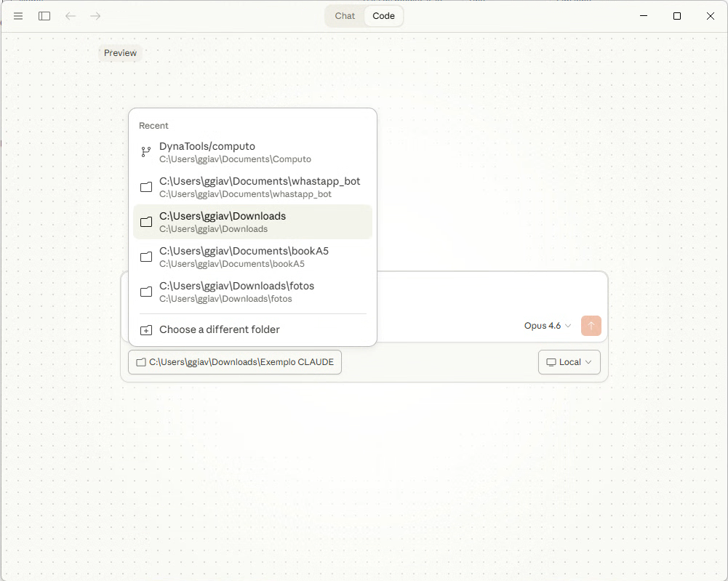Screen dimensions: 728x581
Task: Click folder icon next to whastapp_bot entry
Action: [x=146, y=187]
